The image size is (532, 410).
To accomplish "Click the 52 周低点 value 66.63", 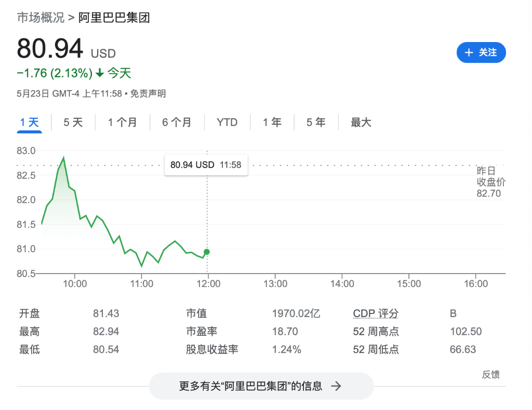I will (463, 349).
